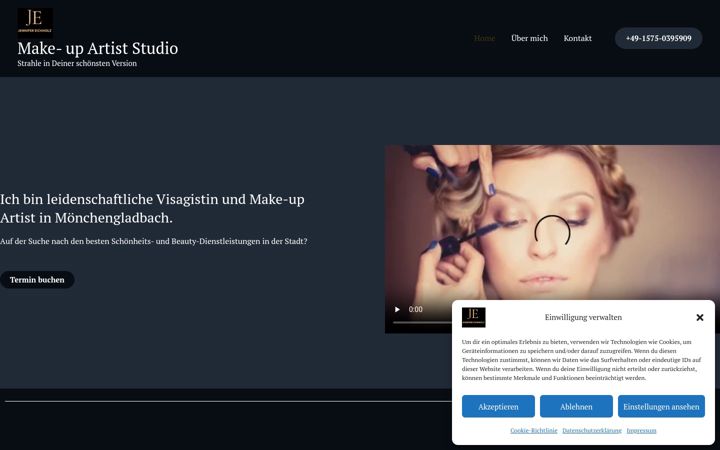720x450 pixels.
Task: Open Einstellungen ansehen cookie settings
Action: point(661,406)
